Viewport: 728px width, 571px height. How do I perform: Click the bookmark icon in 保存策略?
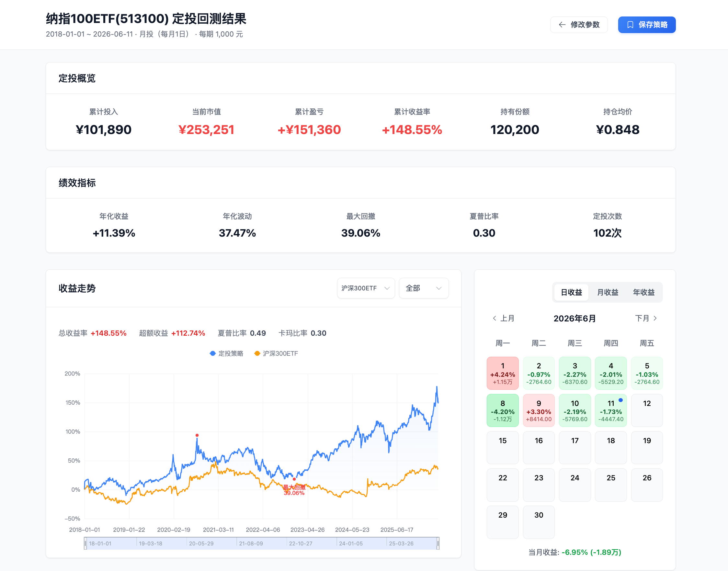(630, 25)
